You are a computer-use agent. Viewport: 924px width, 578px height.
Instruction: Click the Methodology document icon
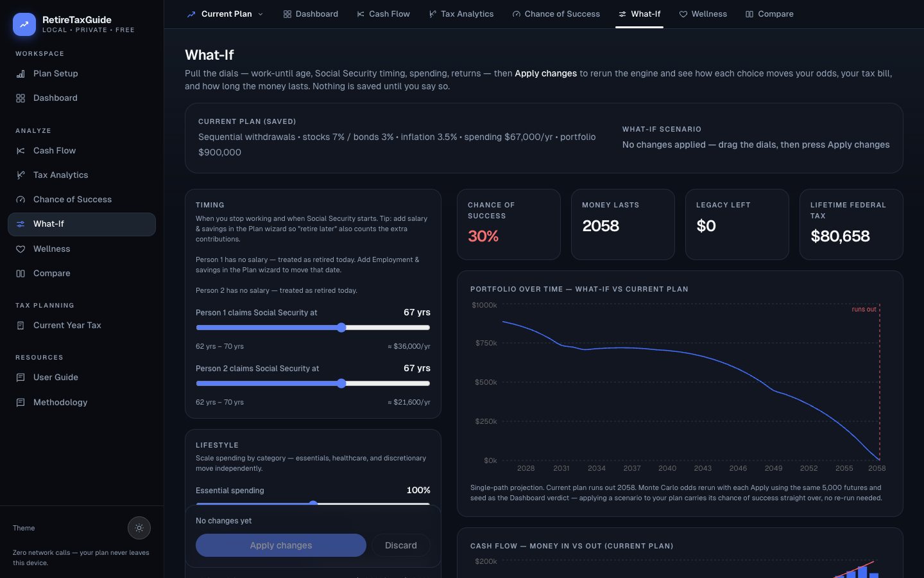click(21, 403)
